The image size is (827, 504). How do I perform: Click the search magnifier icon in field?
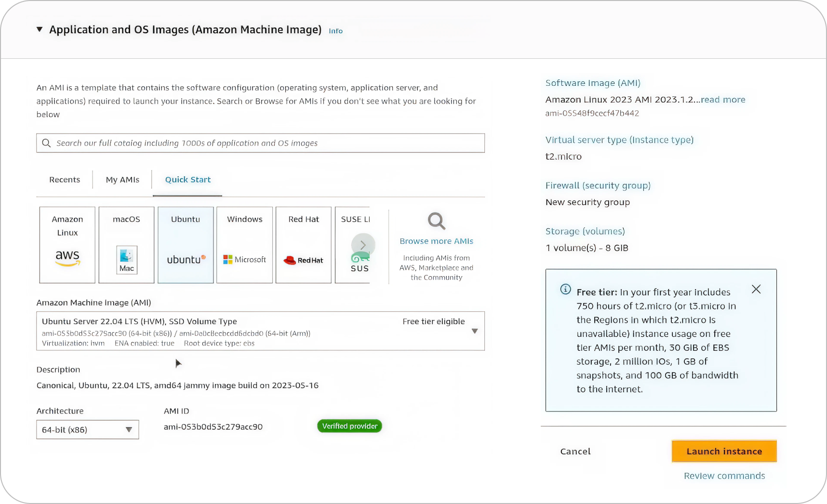(x=46, y=143)
